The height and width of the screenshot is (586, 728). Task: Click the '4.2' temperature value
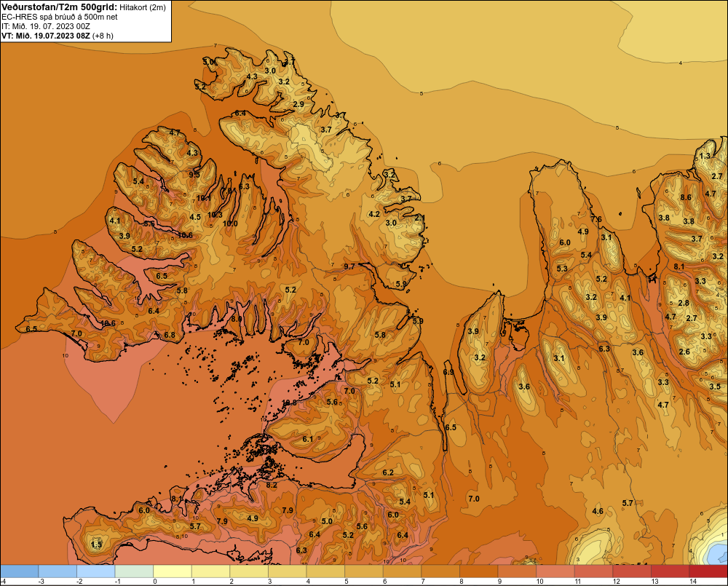tap(374, 215)
